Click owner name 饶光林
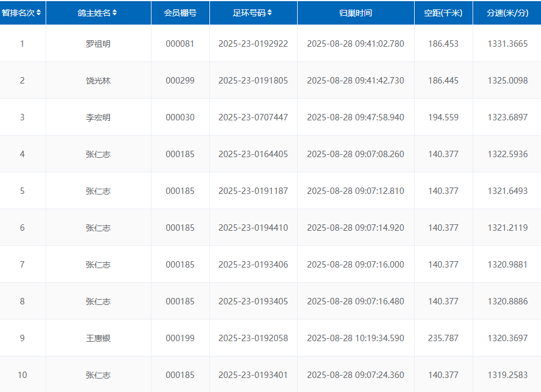541x392 pixels. [x=98, y=81]
